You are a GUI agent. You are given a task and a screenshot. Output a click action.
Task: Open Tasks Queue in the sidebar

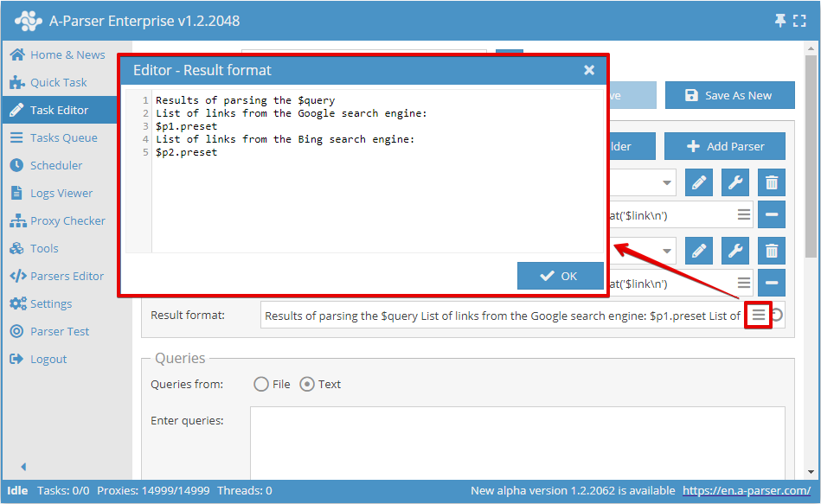(63, 137)
